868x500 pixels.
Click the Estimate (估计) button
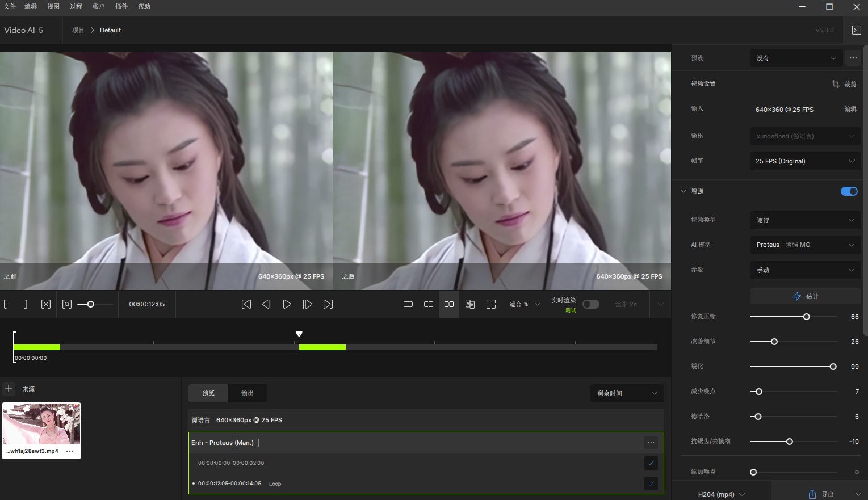click(805, 296)
